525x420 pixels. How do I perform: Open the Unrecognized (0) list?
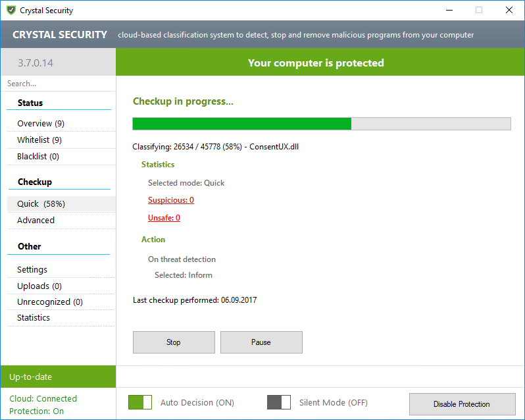pos(50,302)
